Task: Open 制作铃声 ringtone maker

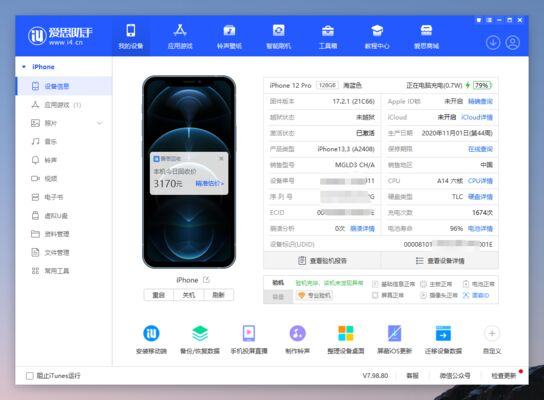Action: point(297,339)
